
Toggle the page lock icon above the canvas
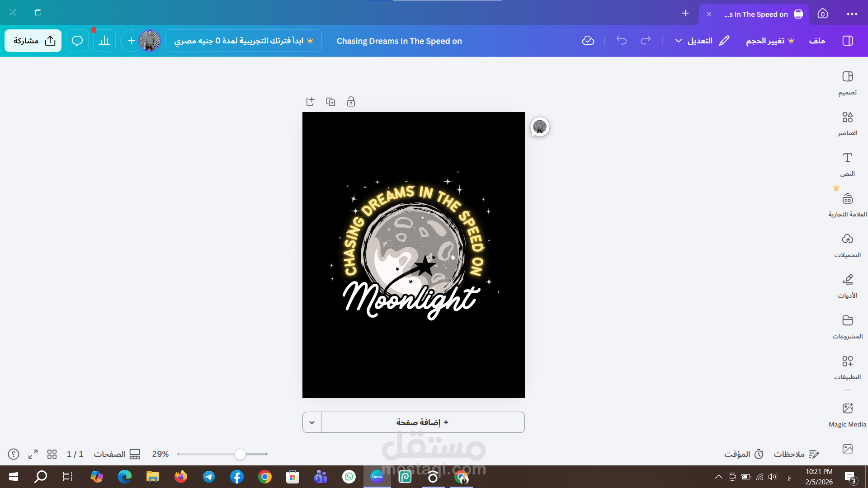[351, 102]
